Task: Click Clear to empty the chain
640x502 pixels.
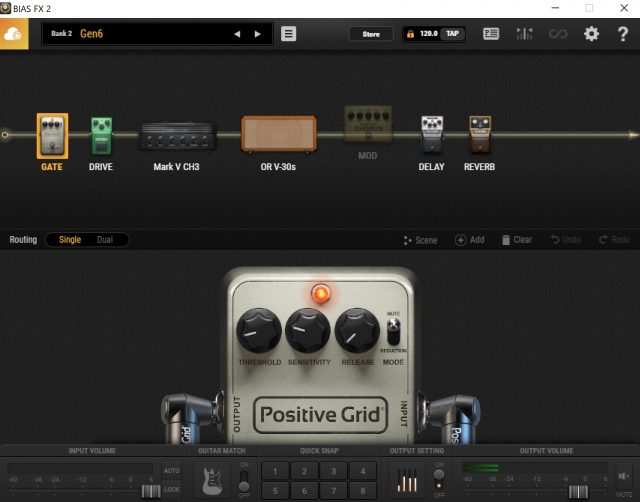Action: tap(517, 240)
